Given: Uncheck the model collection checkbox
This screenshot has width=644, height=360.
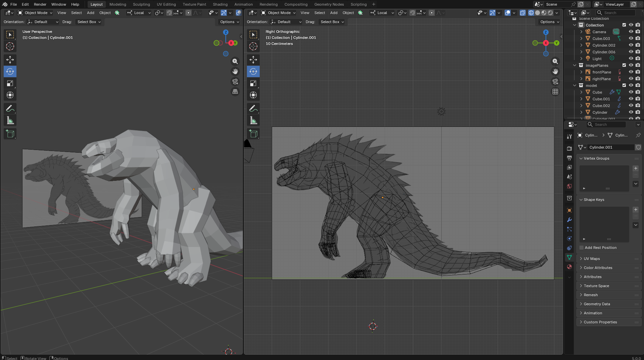Looking at the screenshot, I should pyautogui.click(x=624, y=85).
